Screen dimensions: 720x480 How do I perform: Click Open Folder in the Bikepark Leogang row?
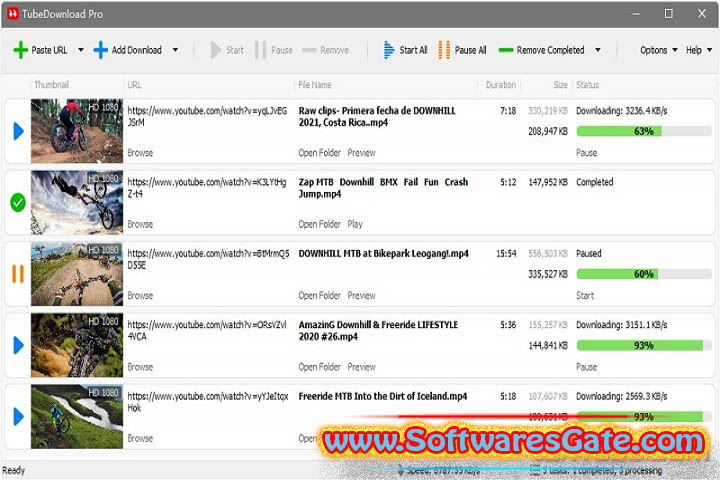click(320, 295)
